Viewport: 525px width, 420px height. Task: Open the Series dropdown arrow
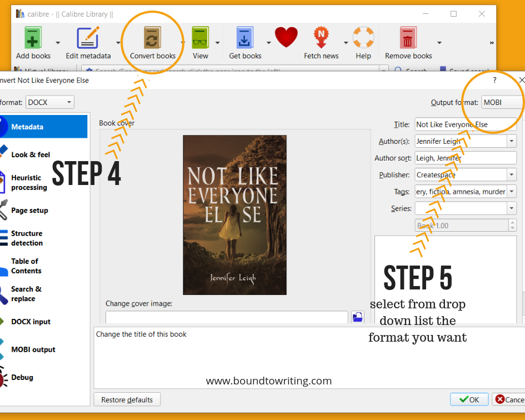tap(511, 208)
